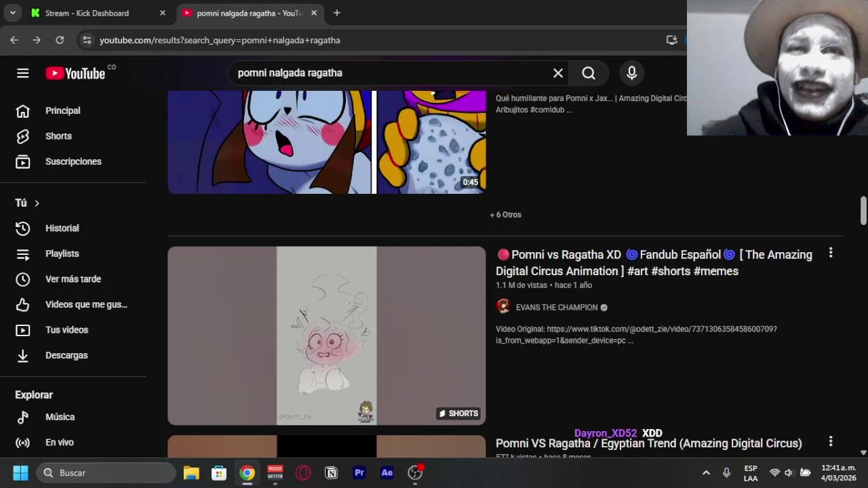
Task: Open After Effects from taskbar
Action: pos(387,472)
